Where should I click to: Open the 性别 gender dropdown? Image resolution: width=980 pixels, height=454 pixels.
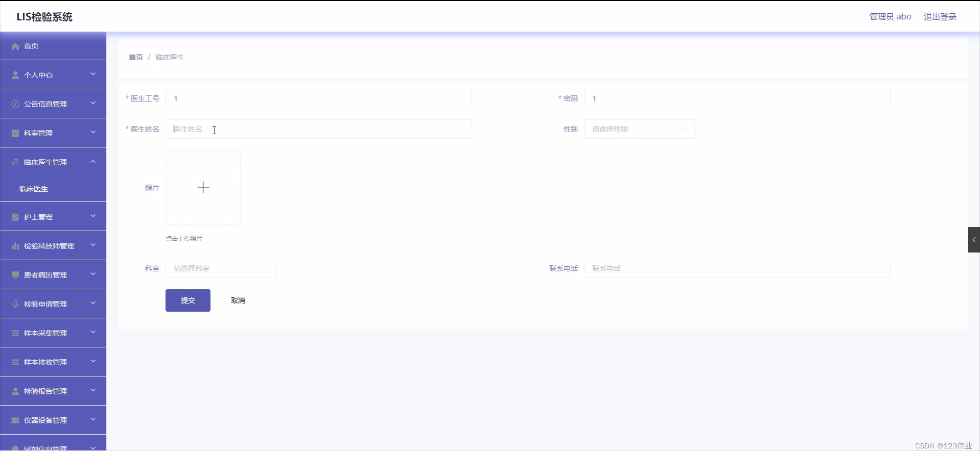(x=639, y=129)
